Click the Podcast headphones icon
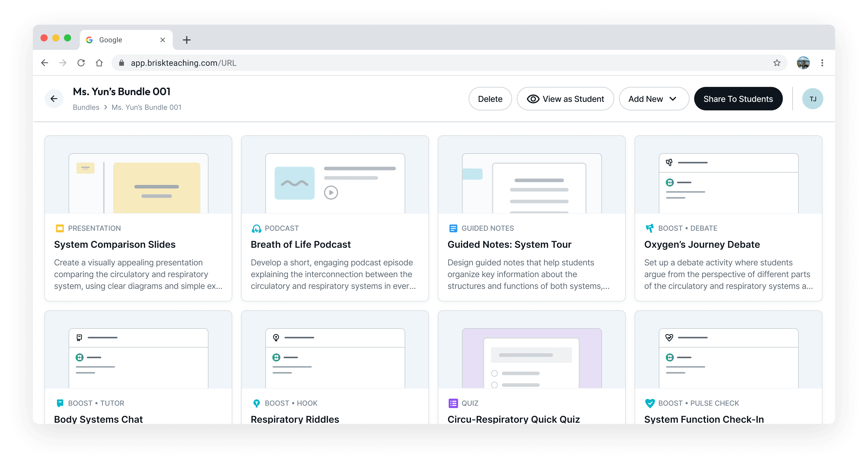 point(256,228)
